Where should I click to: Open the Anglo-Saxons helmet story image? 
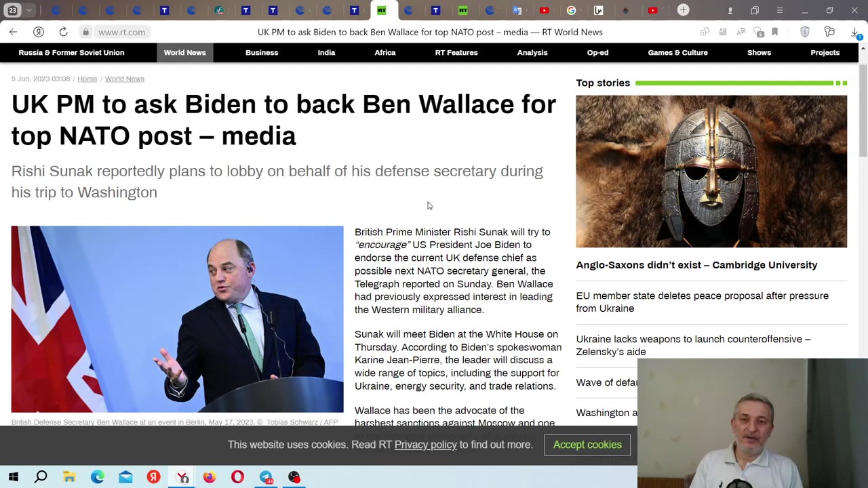tap(711, 171)
